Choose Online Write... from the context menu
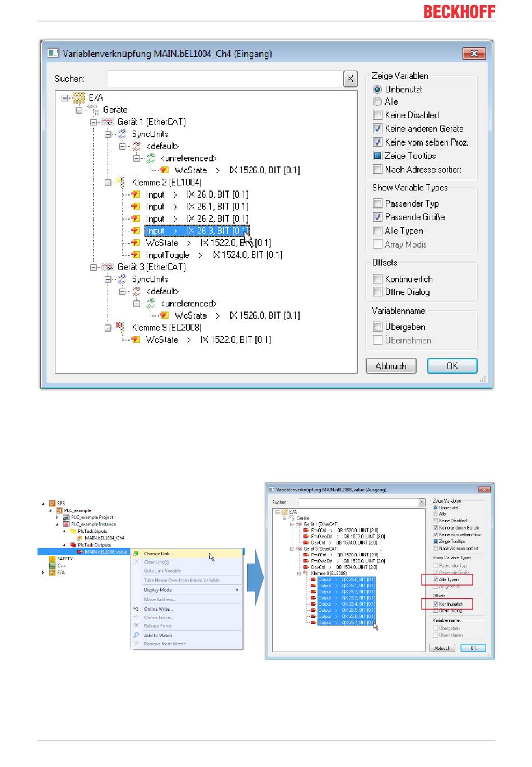The height and width of the screenshot is (767, 532). (x=186, y=609)
